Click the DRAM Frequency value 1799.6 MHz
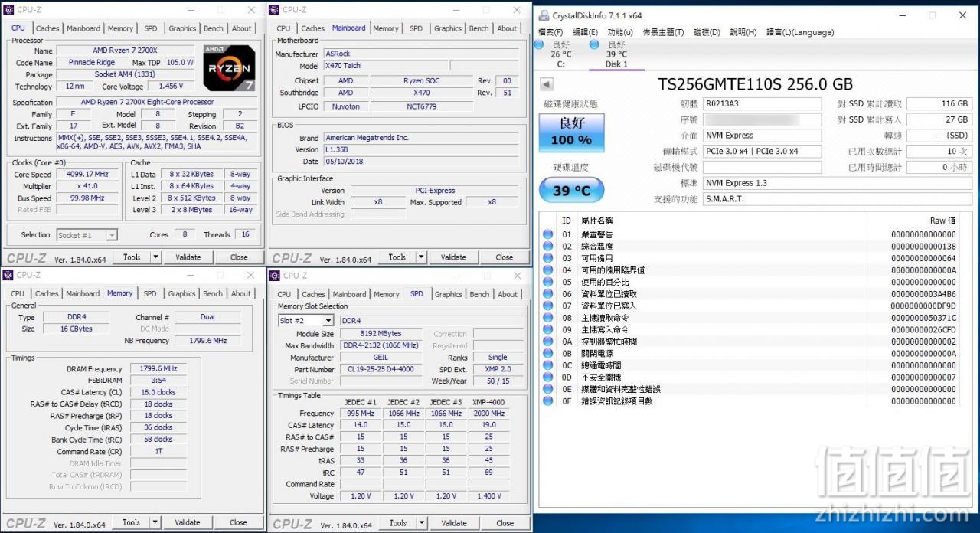 tap(158, 368)
